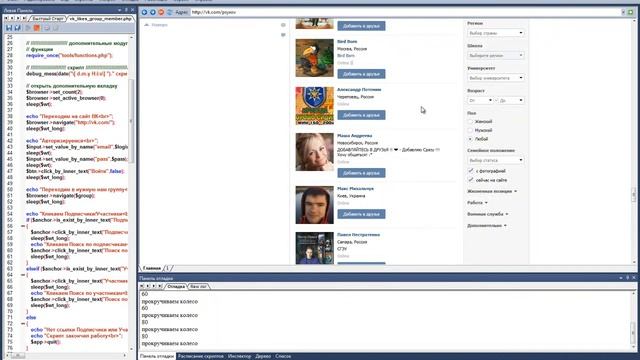This screenshot has width=640, height=360.
Task: Click 'Добавить в друзья' for Маша Андреева
Action: [x=361, y=173]
